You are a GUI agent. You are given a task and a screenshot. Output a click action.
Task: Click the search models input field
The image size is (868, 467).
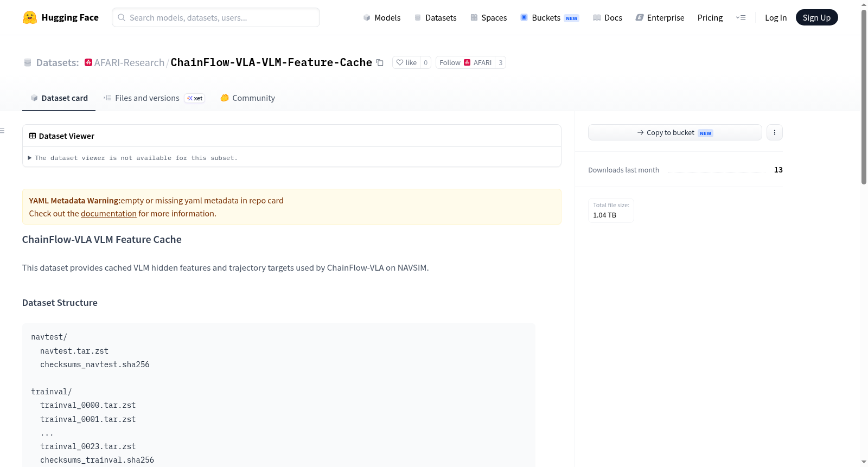click(x=216, y=17)
